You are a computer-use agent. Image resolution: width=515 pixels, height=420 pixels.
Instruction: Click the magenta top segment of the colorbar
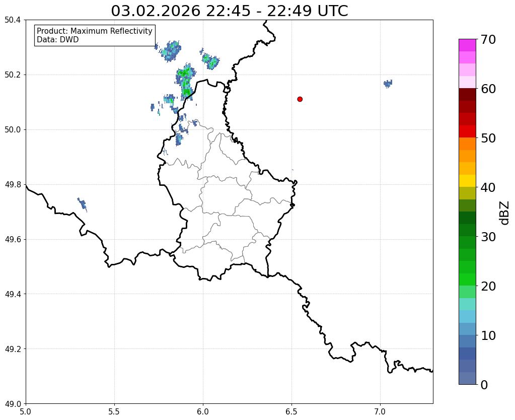[x=467, y=45]
